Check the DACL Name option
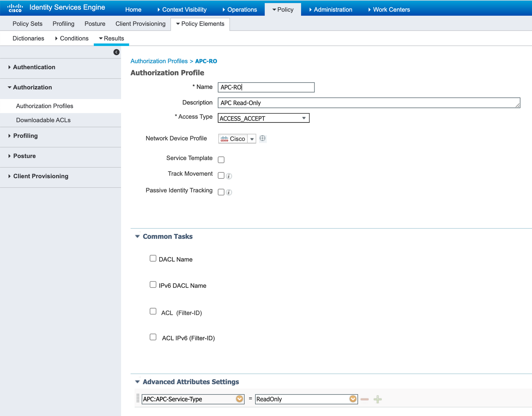The width and height of the screenshot is (532, 416). [x=153, y=258]
